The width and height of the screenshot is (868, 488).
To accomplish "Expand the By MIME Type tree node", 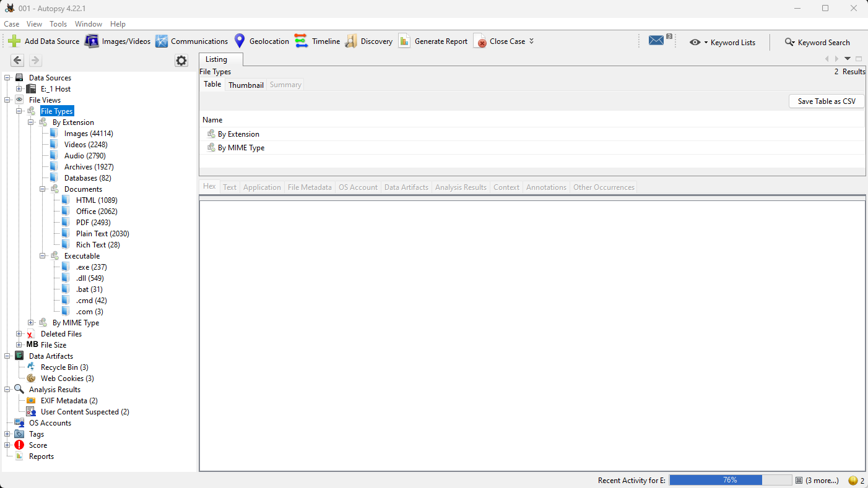I will click(31, 323).
